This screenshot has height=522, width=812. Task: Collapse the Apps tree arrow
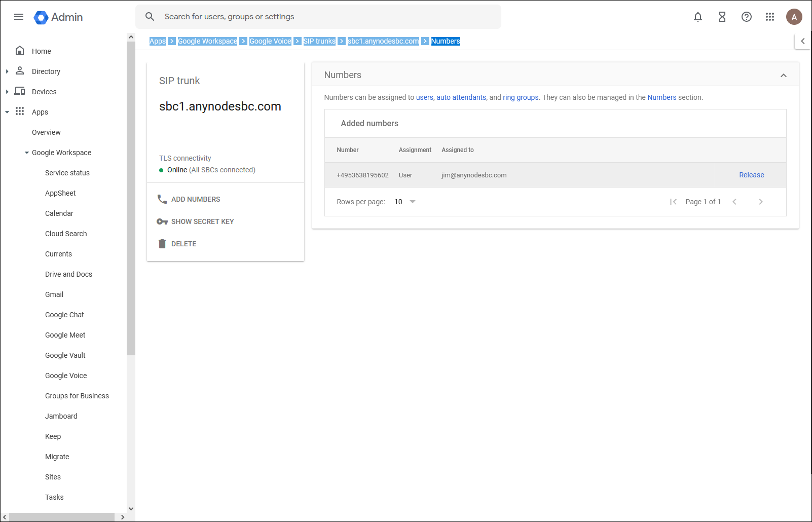pos(7,112)
